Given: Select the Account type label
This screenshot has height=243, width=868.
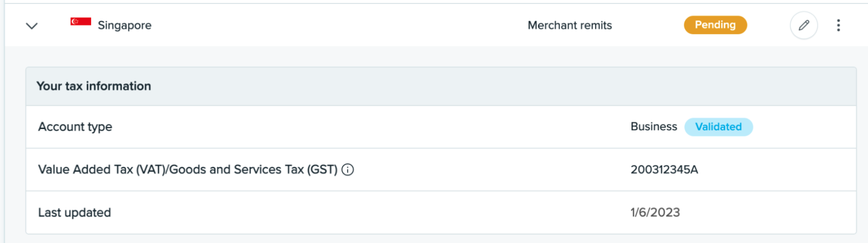Looking at the screenshot, I should (x=75, y=127).
